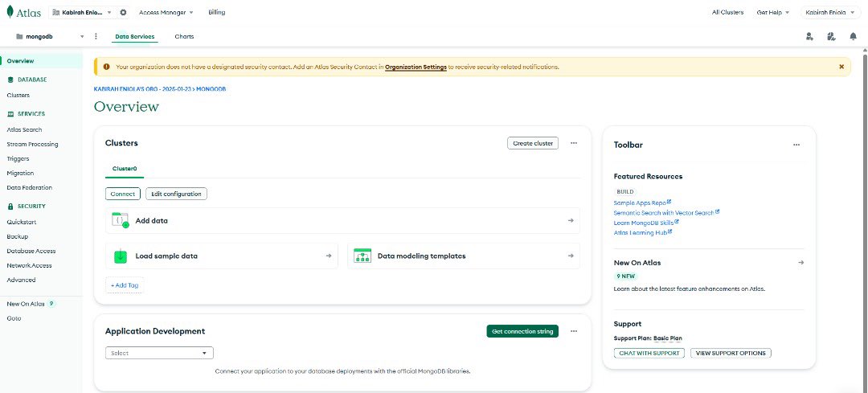The image size is (868, 393).
Task: Open the Kabirah Eniola user menu
Action: coord(830,12)
